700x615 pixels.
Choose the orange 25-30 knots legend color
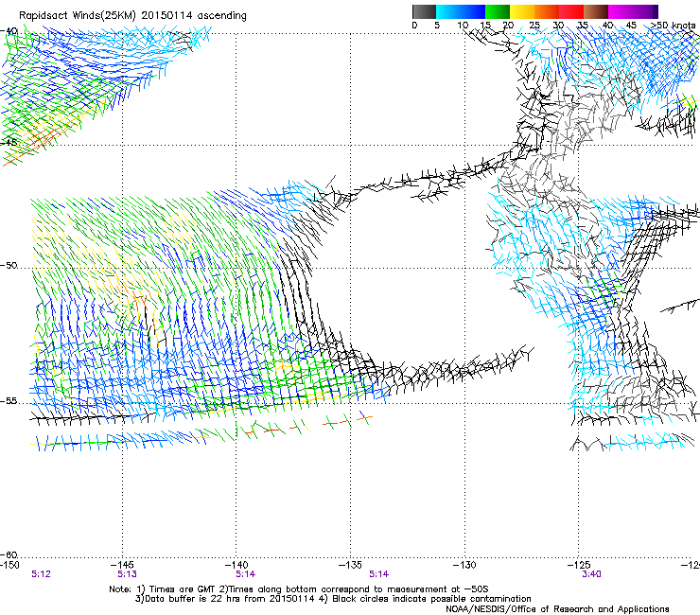coord(547,11)
